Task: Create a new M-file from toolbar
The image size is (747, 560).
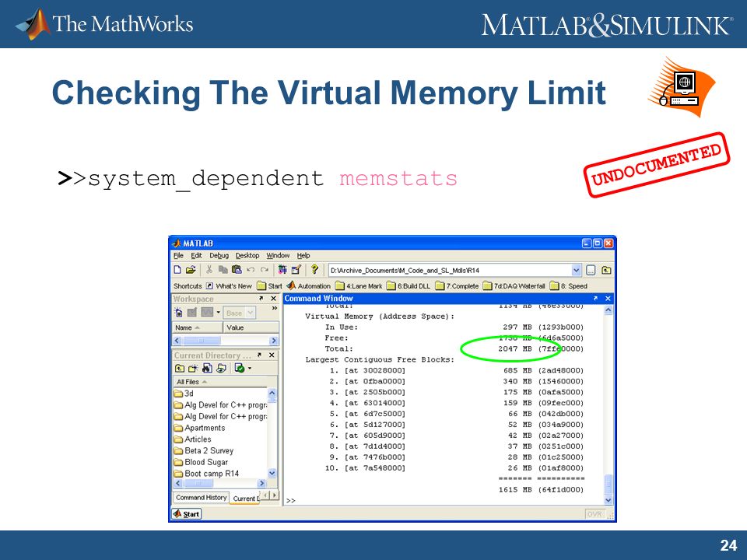Action: pos(177,270)
